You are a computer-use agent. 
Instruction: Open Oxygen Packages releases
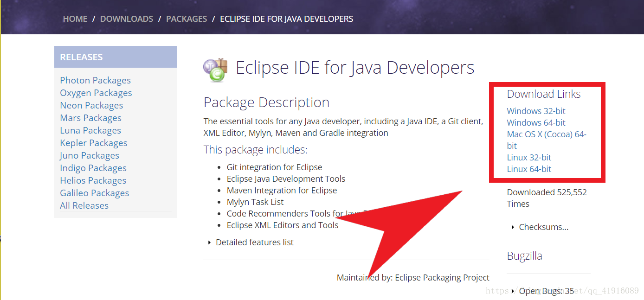(96, 93)
